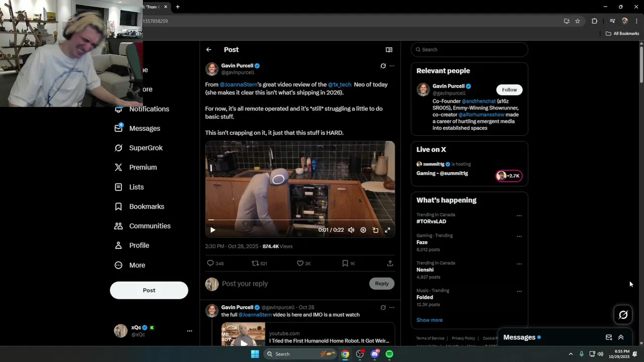644x362 pixels.
Task: Open @aiforhumansshow link in bio
Action: pos(481,115)
